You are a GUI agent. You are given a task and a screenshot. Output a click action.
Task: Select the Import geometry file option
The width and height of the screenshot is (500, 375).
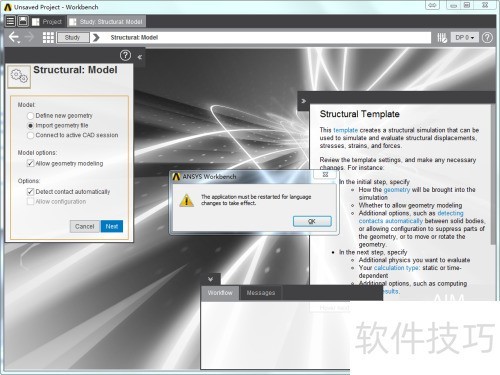click(30, 126)
